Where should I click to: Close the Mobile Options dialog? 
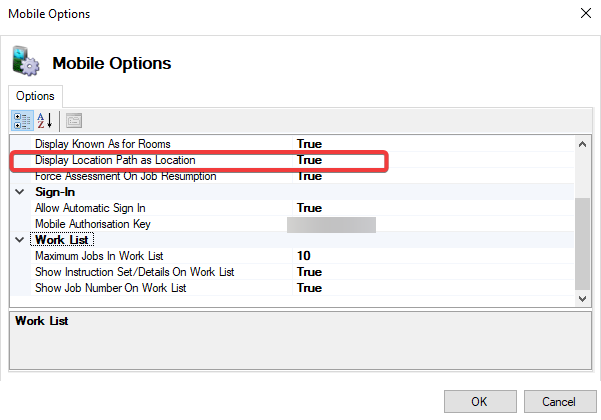[583, 14]
